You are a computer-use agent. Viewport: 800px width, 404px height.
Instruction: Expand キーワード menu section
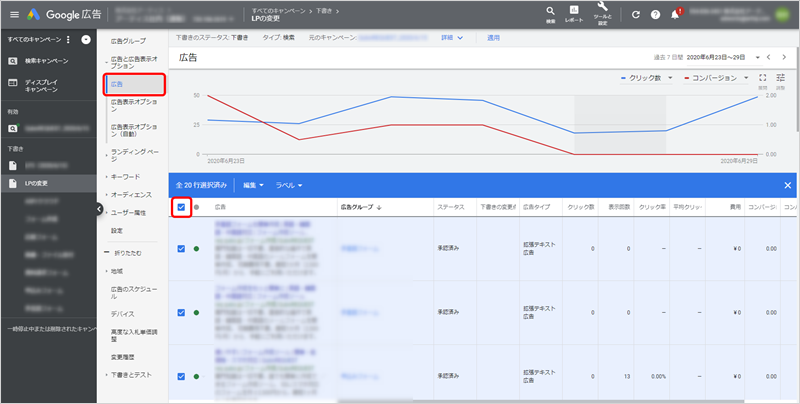point(125,176)
